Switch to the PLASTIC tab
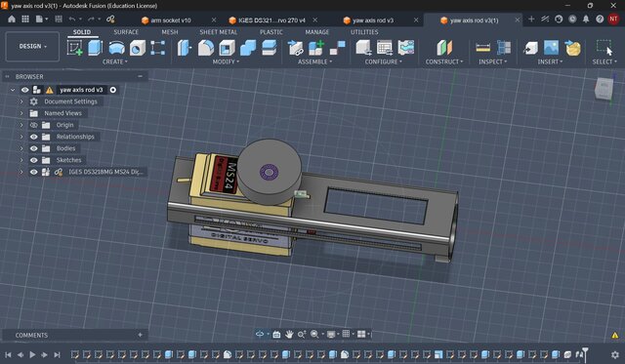Viewport: 625px width, 364px height. pyautogui.click(x=271, y=32)
